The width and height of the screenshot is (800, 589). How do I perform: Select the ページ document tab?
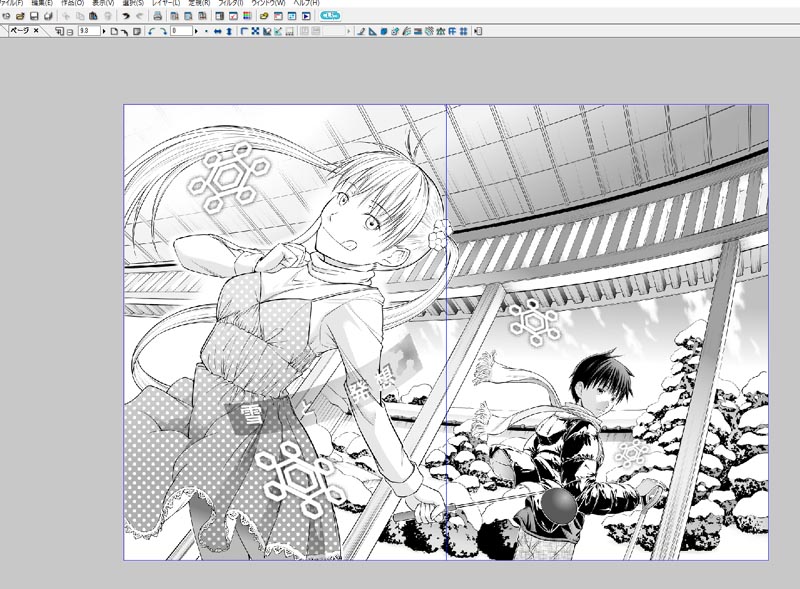pos(19,31)
